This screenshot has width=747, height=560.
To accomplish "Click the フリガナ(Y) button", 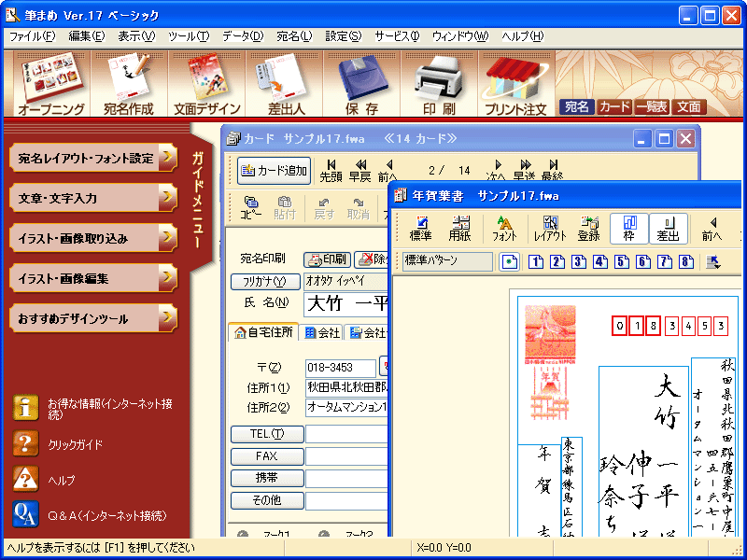I will [265, 282].
